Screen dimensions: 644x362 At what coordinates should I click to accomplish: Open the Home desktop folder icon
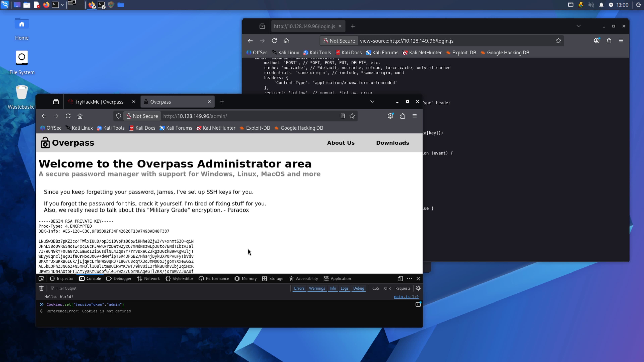[22, 29]
